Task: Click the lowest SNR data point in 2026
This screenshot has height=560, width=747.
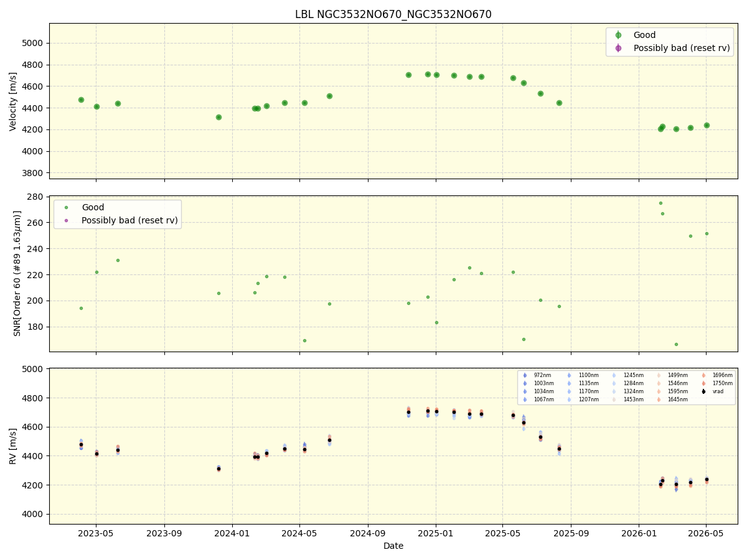Action: 676,344
